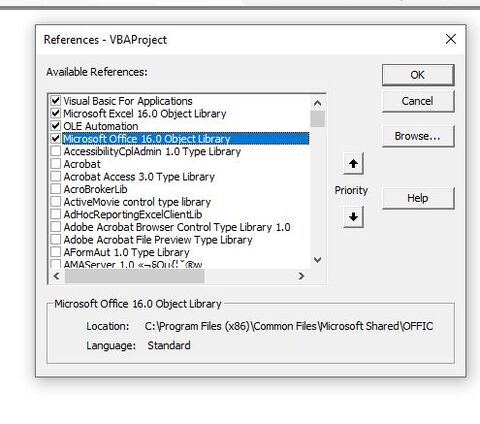Check ActiveMovie control type library

click(55, 202)
